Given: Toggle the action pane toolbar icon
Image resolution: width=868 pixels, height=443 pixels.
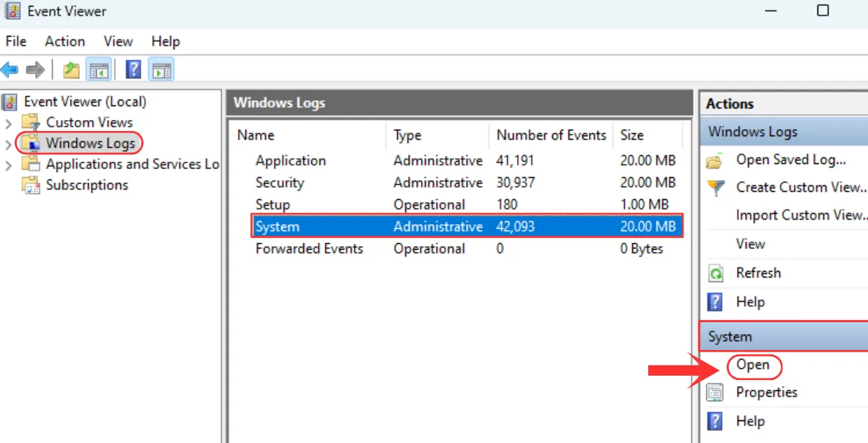Looking at the screenshot, I should [162, 70].
